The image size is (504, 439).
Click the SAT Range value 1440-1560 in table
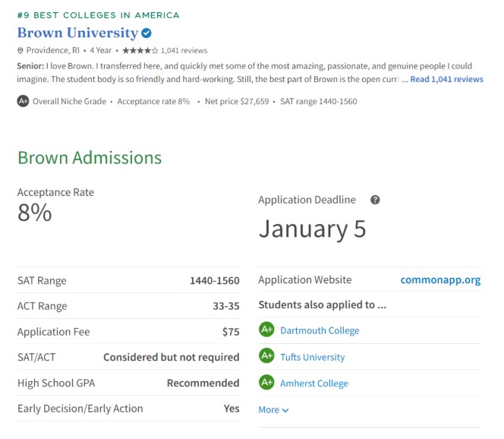pyautogui.click(x=215, y=280)
